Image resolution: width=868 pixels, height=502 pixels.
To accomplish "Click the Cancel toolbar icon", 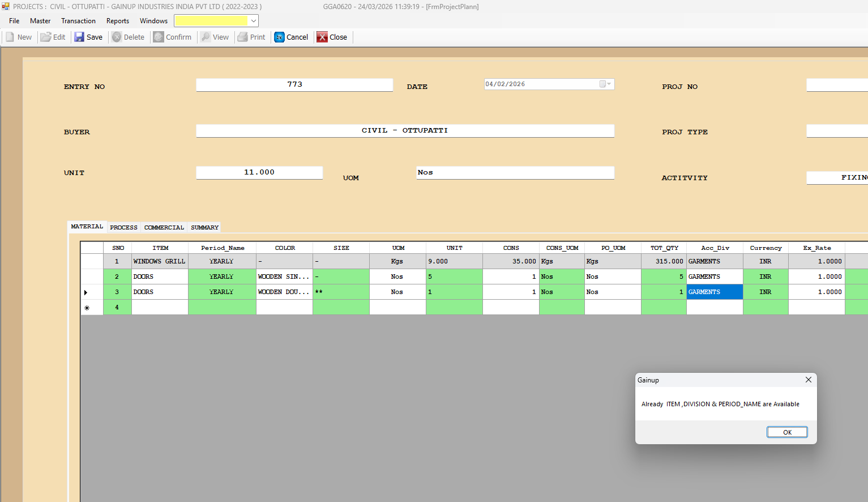I will (x=280, y=37).
